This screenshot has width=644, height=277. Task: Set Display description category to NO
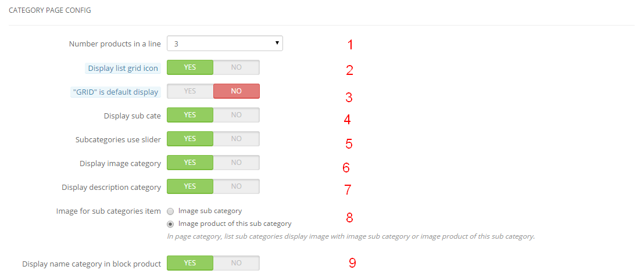point(236,186)
